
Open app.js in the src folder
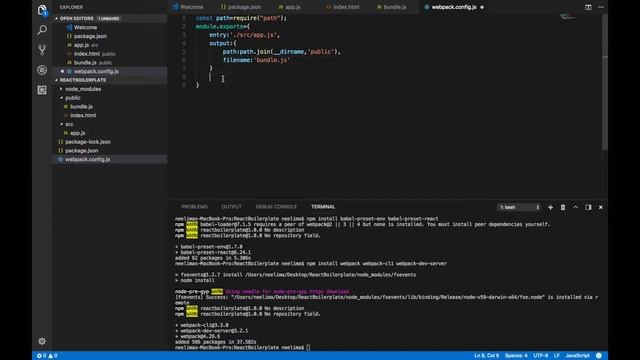click(x=78, y=133)
